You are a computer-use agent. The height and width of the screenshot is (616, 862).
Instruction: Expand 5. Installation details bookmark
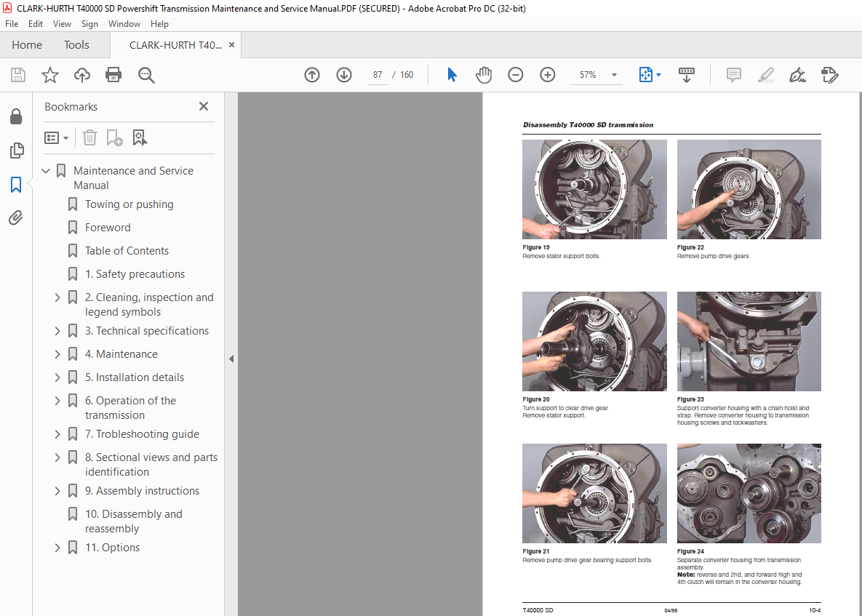pos(57,377)
